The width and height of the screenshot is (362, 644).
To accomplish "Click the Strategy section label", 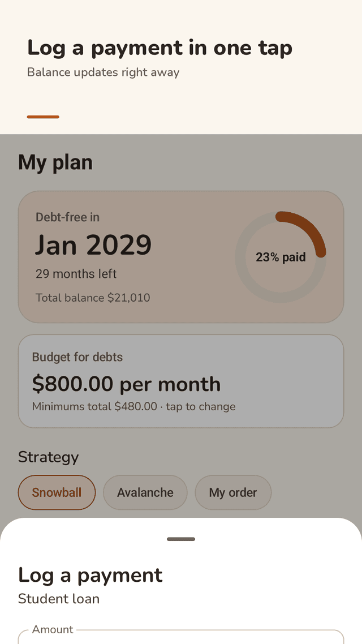I will pyautogui.click(x=49, y=457).
